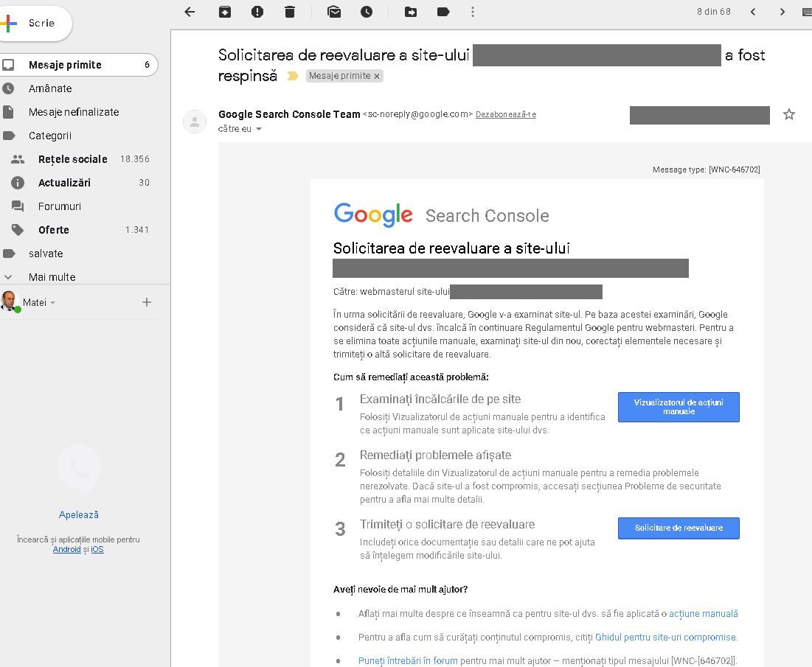Open the Oferte category
812x667 pixels.
pyautogui.click(x=54, y=230)
